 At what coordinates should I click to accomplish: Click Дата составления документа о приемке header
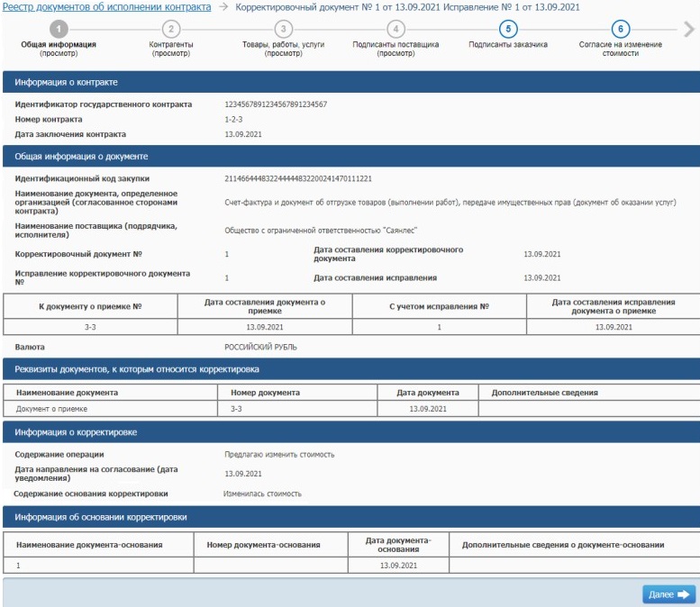[x=265, y=306]
